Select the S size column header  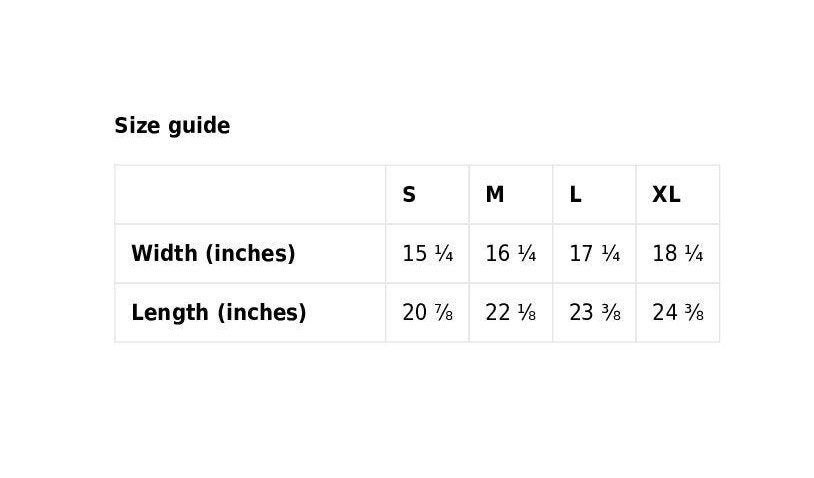pos(427,195)
